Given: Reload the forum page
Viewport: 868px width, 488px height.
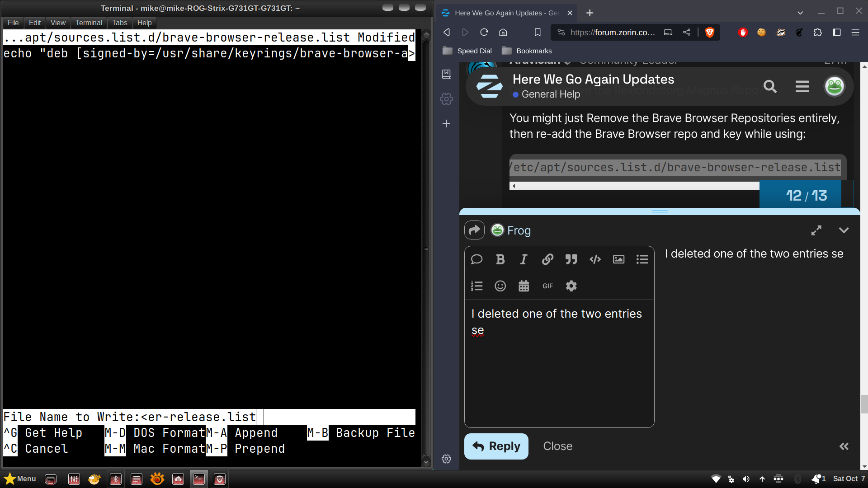Looking at the screenshot, I should (484, 32).
